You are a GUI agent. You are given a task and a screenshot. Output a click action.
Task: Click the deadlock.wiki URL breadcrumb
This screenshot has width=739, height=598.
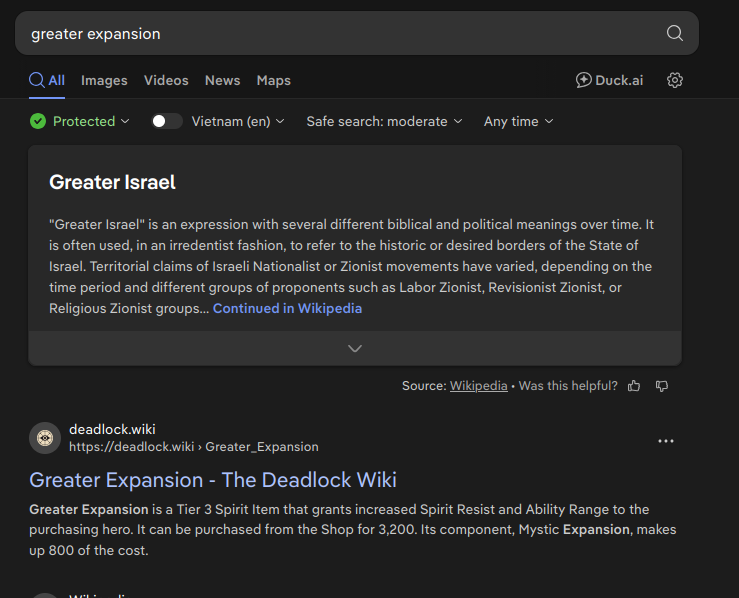(x=194, y=447)
